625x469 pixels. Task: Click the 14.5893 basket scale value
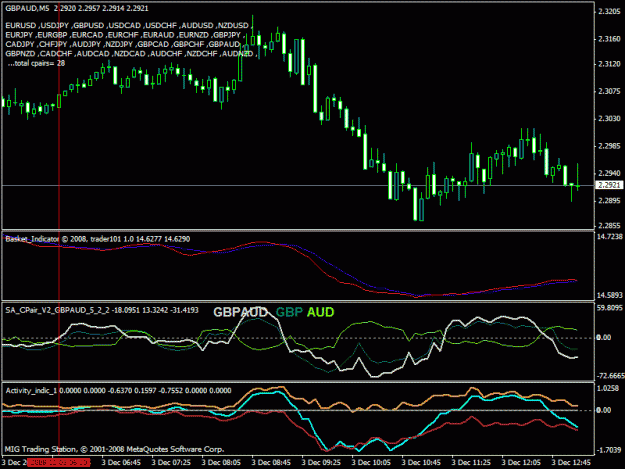pos(609,295)
